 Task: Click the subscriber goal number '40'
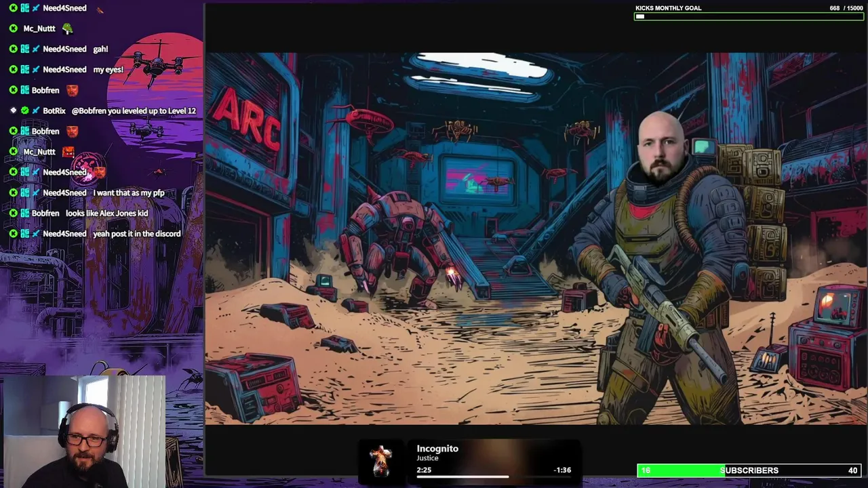pyautogui.click(x=852, y=470)
